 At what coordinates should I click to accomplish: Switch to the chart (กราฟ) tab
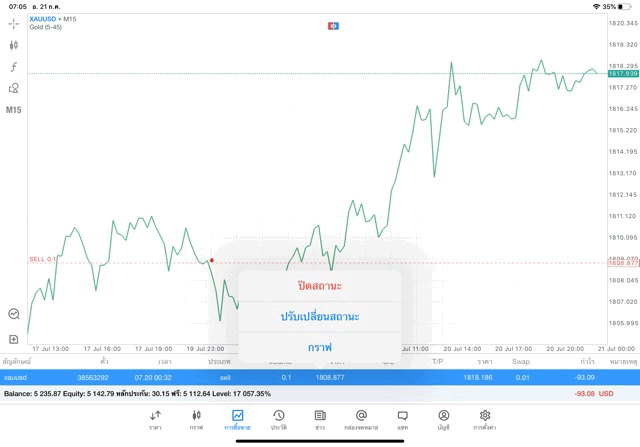click(x=196, y=419)
